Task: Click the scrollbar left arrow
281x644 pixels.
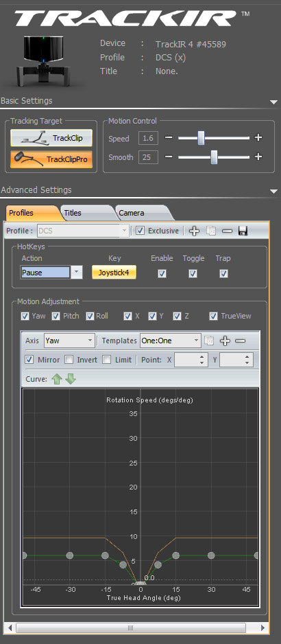Action: [x=10, y=628]
